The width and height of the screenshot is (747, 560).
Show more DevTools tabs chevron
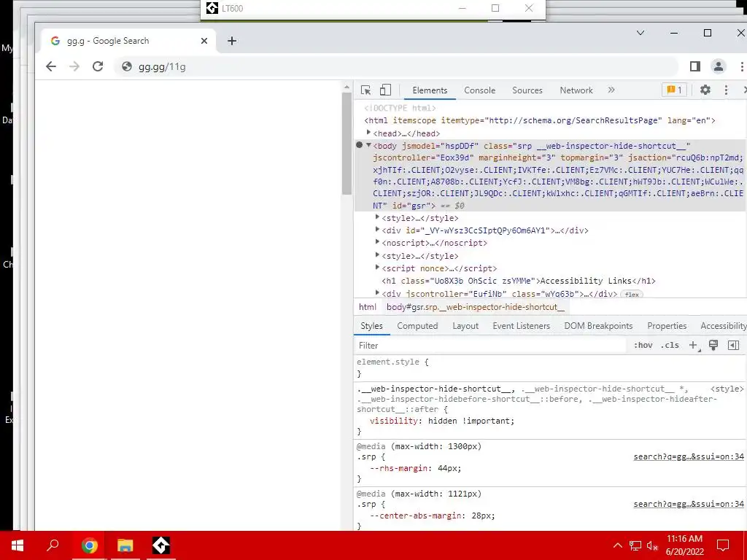pos(611,90)
